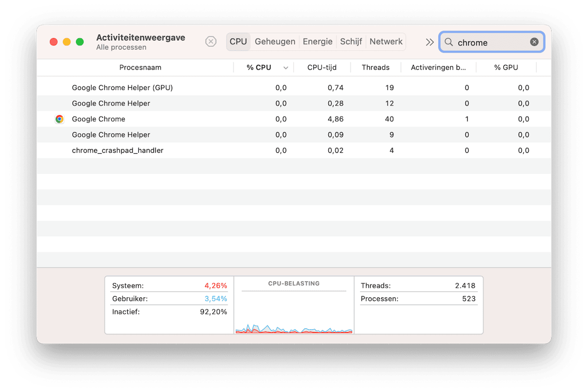Click CPU-tijd value 4,86

tap(336, 119)
